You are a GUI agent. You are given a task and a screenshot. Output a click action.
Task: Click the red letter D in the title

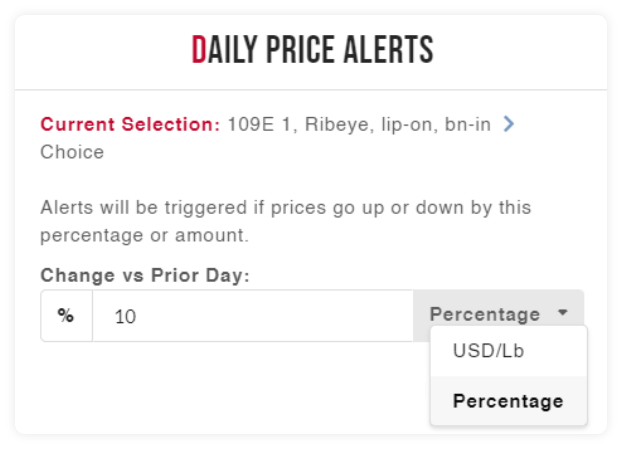tap(199, 49)
